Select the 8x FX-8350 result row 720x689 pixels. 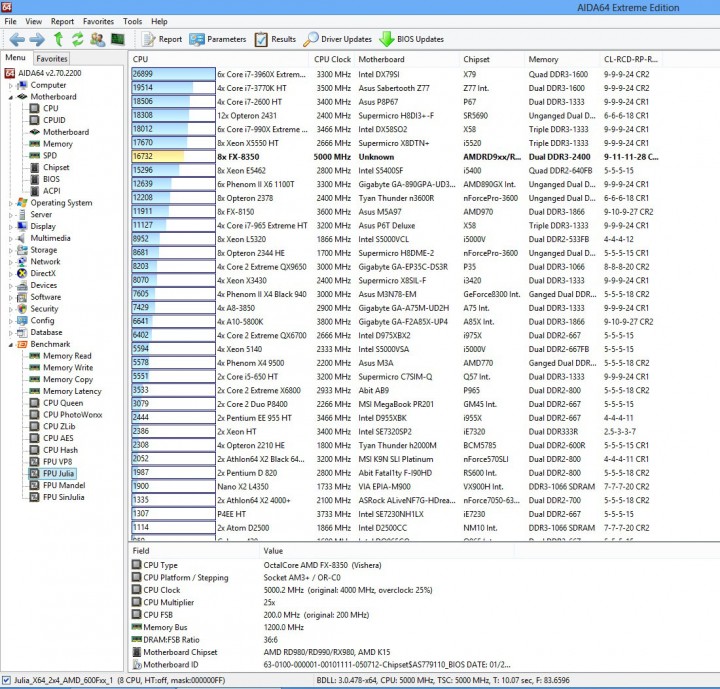pos(395,157)
